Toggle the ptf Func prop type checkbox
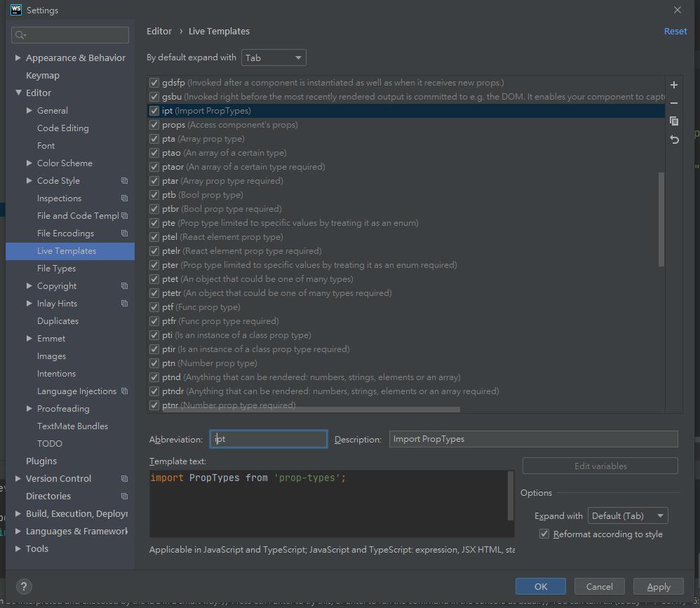 154,307
